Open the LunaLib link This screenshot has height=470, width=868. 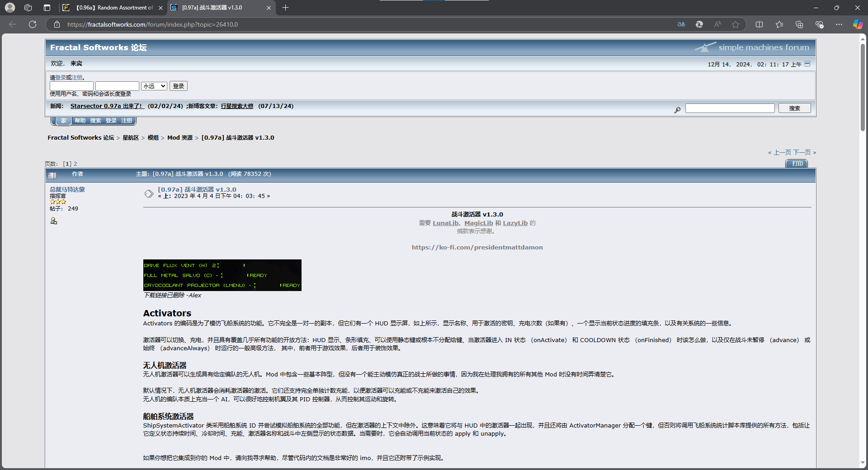445,223
